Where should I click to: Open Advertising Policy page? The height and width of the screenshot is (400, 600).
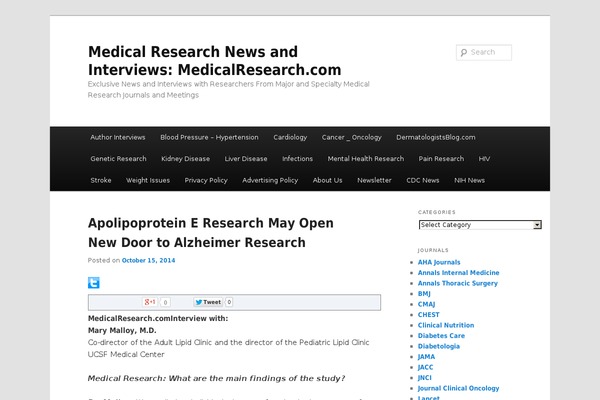270,180
